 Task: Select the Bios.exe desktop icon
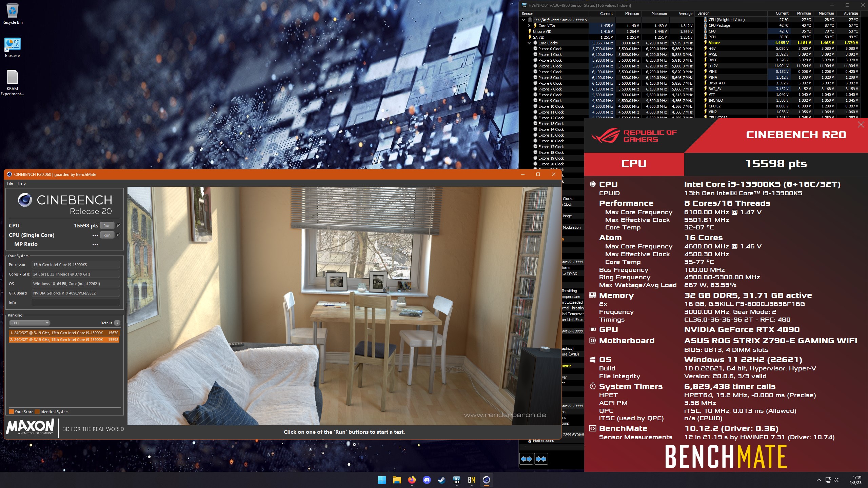pyautogui.click(x=13, y=47)
